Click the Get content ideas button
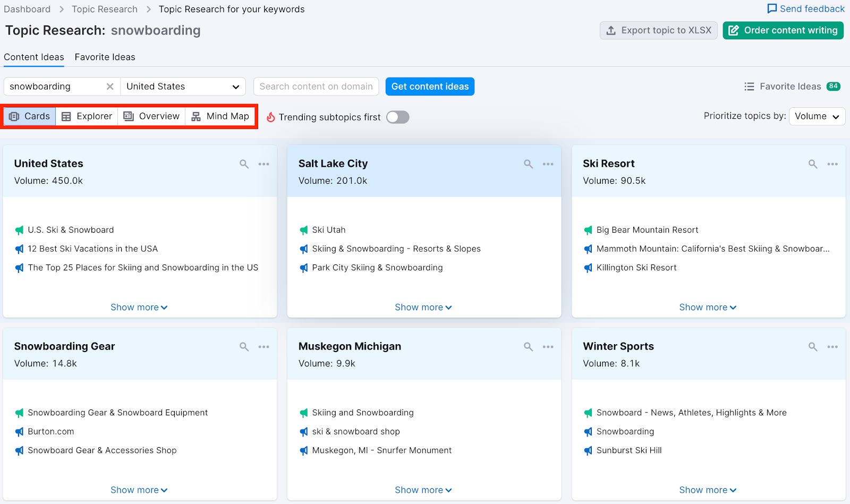850x504 pixels. (430, 87)
